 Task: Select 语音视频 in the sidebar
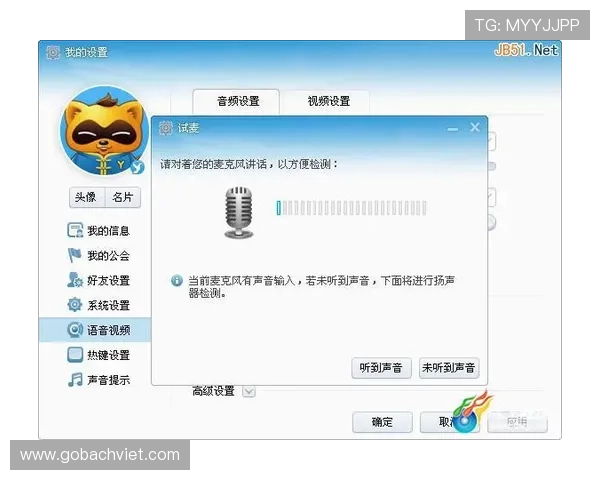click(x=95, y=330)
